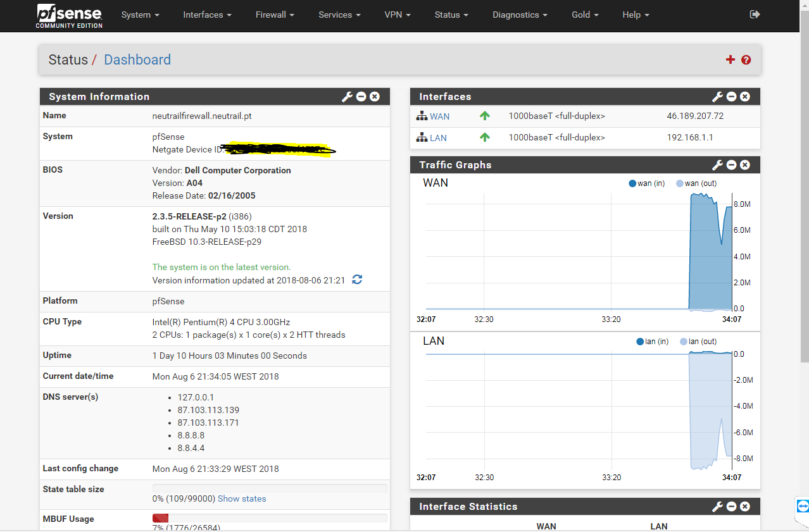This screenshot has height=532, width=809.
Task: Click the pfSense Community Edition logo
Action: (70, 15)
